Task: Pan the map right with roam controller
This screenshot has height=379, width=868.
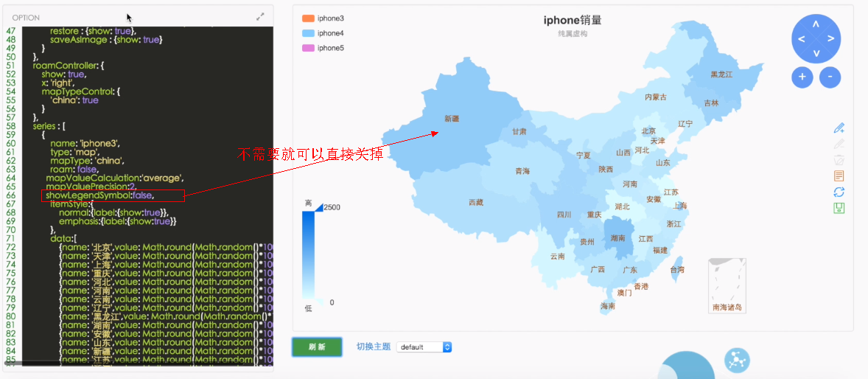Action: click(831, 39)
